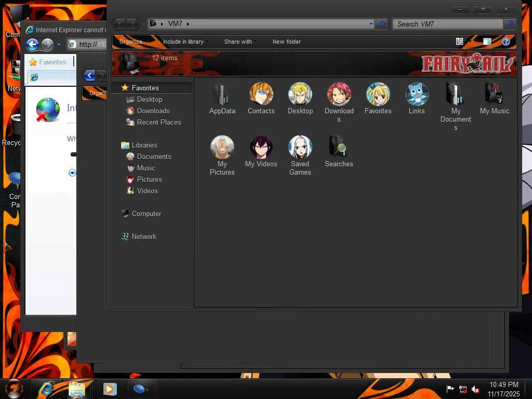Select the Desktop folder in file pane
Screen dimensions: 532x399
[300, 98]
